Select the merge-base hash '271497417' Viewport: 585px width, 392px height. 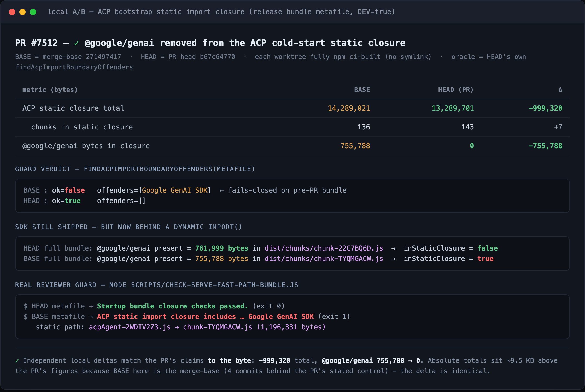104,57
